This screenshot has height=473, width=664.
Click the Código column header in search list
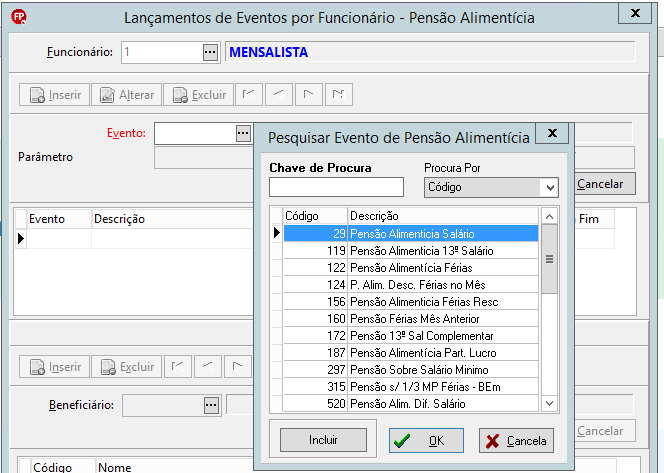pyautogui.click(x=315, y=216)
